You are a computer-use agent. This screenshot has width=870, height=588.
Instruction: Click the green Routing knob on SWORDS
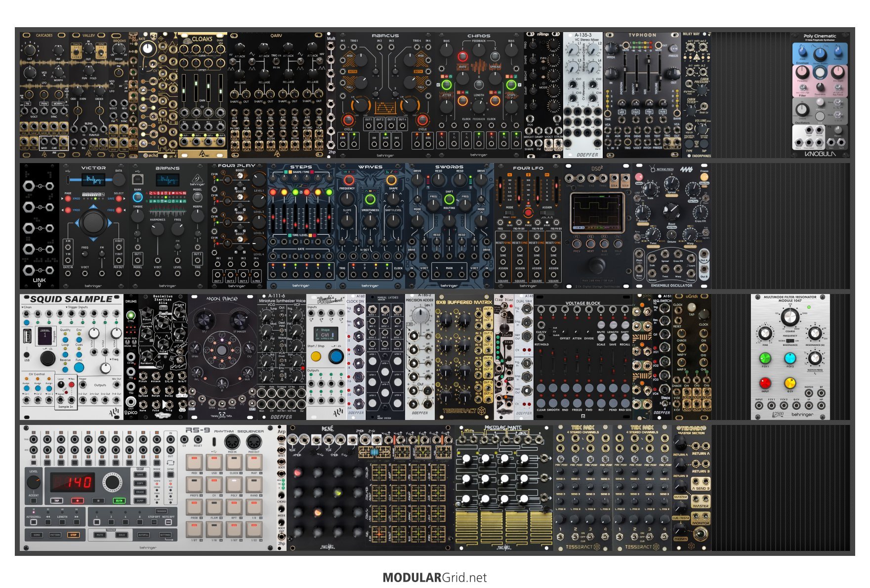[x=449, y=199]
